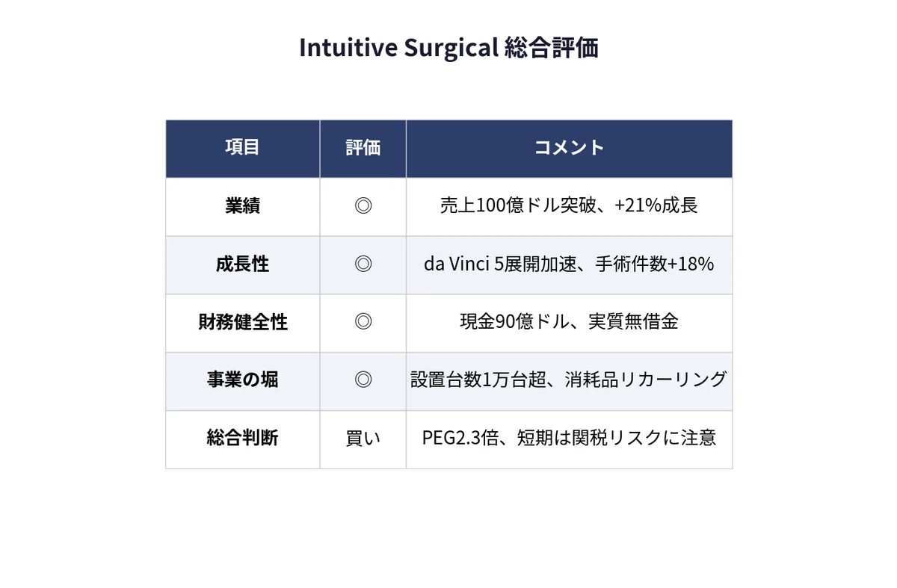The width and height of the screenshot is (897, 588).
Task: Select the 評価 column header
Action: [363, 148]
